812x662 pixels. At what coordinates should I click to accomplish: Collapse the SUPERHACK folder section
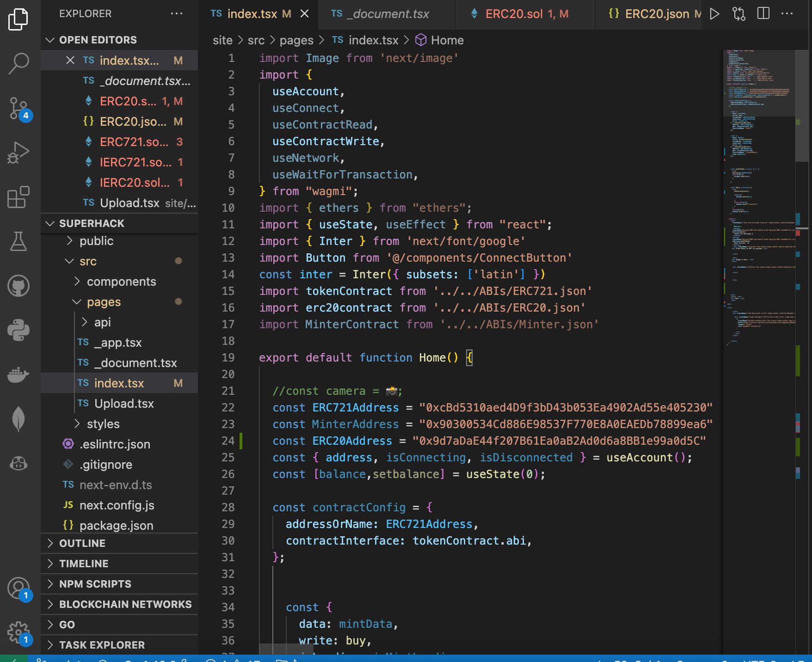tap(119, 223)
